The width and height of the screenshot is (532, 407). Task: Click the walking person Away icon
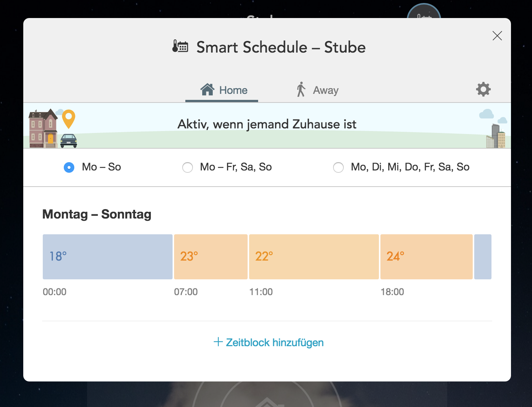pyautogui.click(x=301, y=90)
